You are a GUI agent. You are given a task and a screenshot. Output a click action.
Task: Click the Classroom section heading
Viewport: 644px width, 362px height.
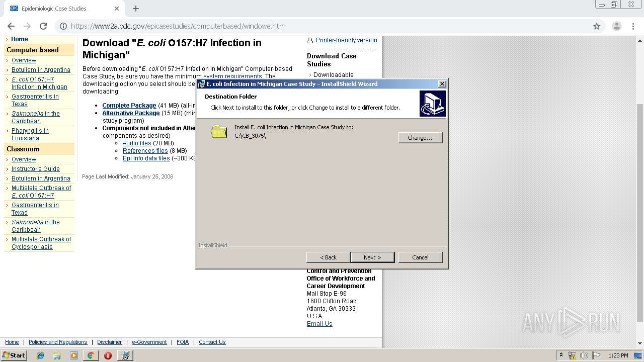pos(23,149)
